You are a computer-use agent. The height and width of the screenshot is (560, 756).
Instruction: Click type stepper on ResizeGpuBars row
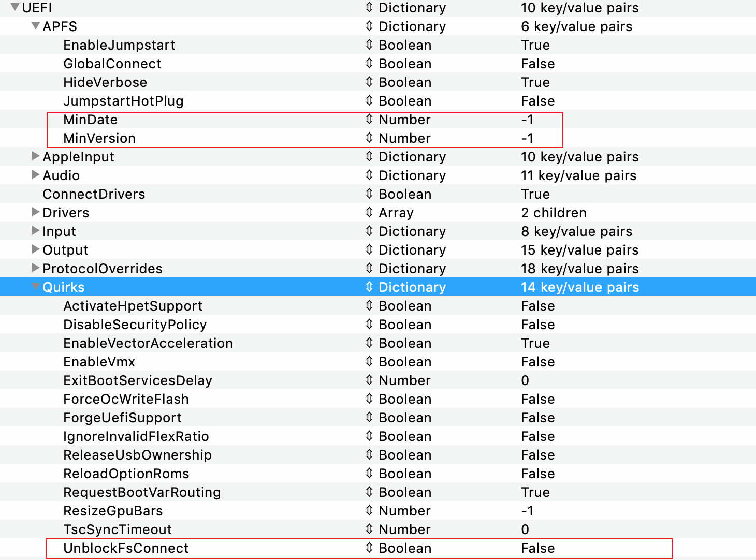(x=369, y=511)
